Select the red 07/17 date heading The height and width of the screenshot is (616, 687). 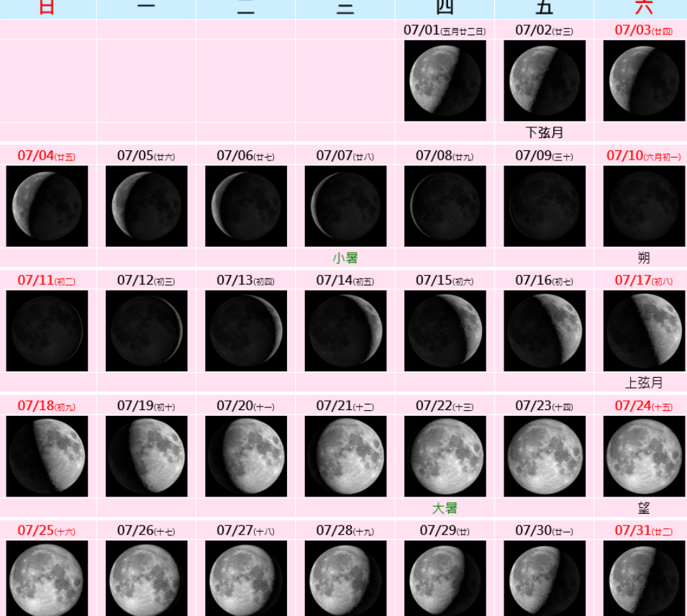tap(644, 280)
